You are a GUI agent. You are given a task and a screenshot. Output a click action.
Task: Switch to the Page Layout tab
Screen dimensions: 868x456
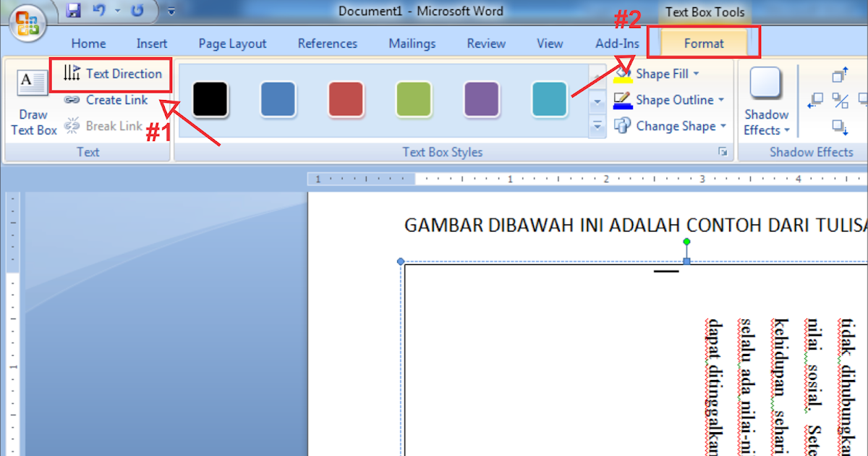(232, 43)
